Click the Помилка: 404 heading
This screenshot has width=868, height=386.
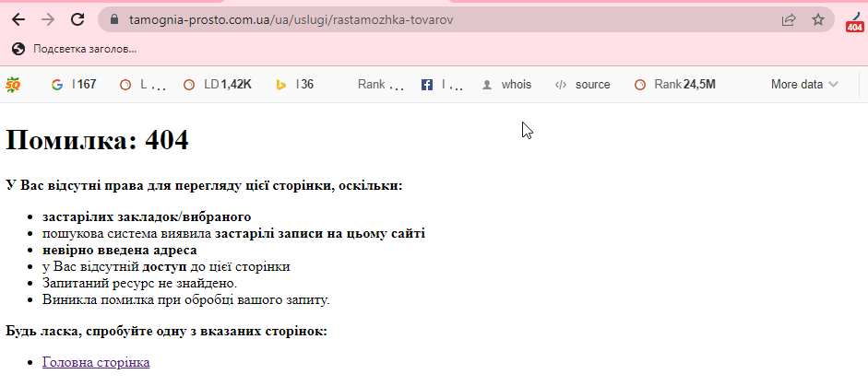coord(97,140)
